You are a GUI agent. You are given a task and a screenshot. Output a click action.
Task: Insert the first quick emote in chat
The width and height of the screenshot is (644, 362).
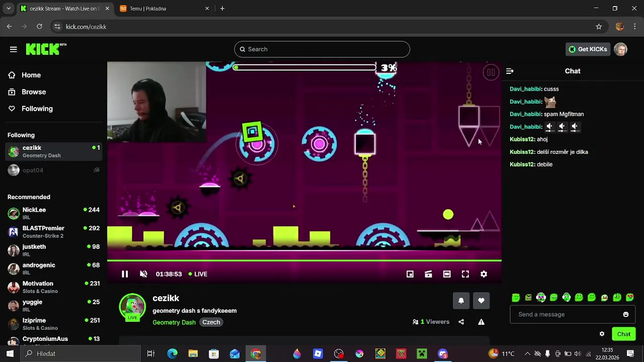[x=516, y=298]
